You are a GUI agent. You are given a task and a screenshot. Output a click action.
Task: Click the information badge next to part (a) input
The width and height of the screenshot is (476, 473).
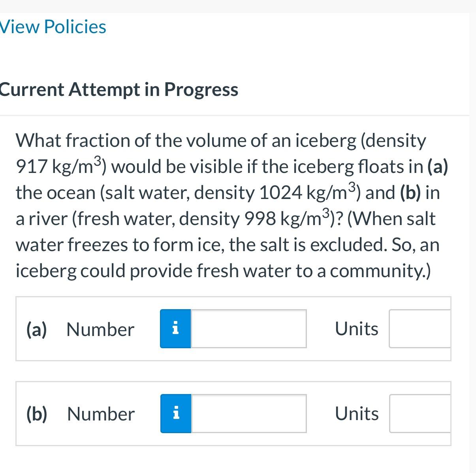click(175, 328)
